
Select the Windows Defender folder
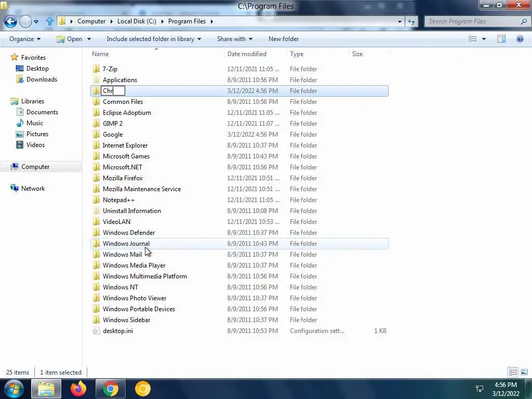239,233
